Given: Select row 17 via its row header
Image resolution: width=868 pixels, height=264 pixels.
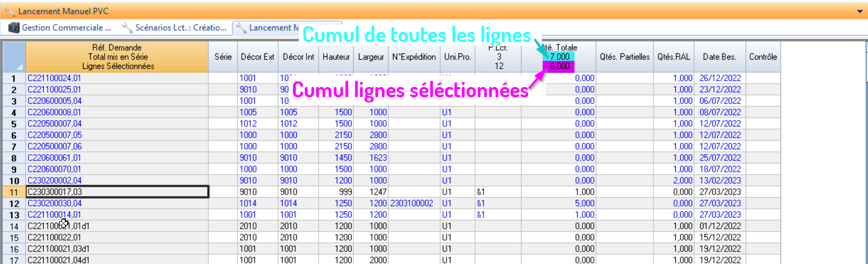Looking at the screenshot, I should click(x=13, y=260).
